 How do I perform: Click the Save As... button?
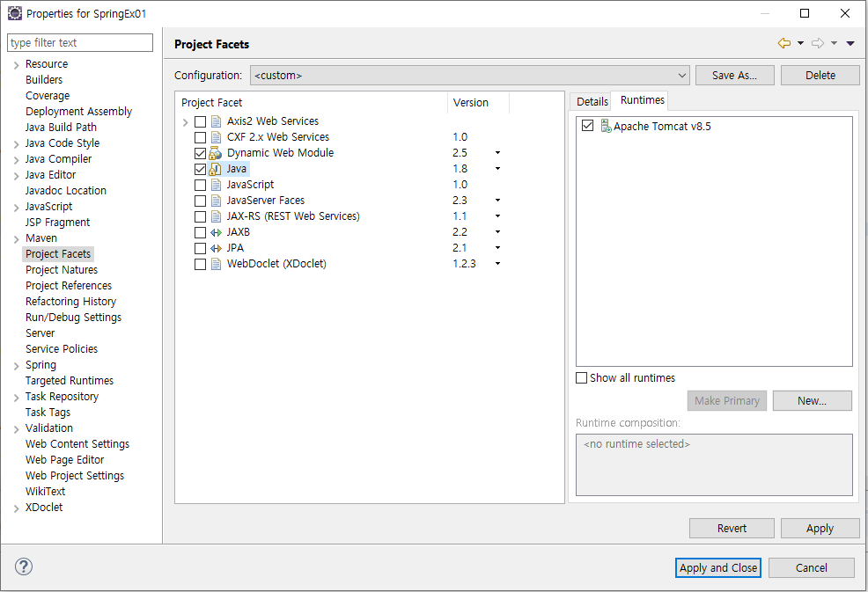point(734,76)
